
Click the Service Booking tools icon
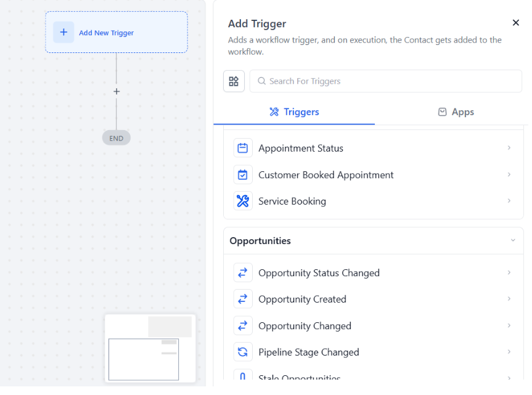coord(243,201)
